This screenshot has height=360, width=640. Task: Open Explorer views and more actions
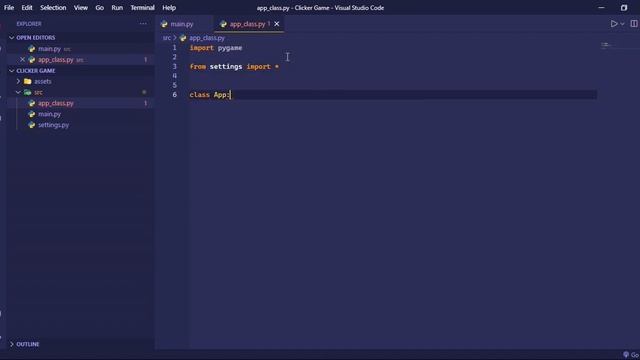click(x=143, y=24)
